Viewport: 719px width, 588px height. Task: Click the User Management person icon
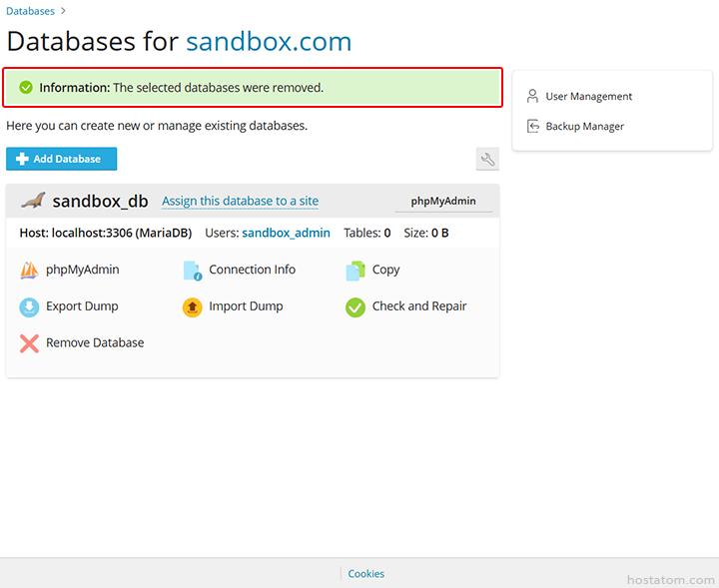pos(532,97)
